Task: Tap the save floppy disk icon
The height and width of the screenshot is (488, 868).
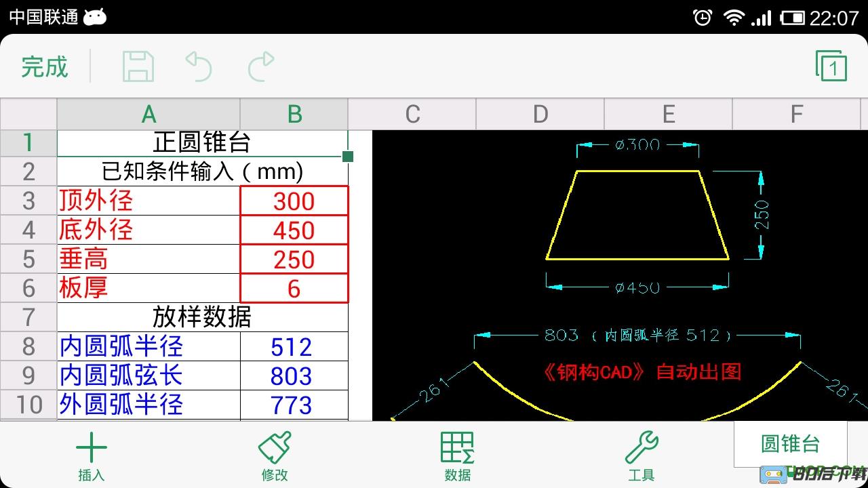Action: pyautogui.click(x=138, y=66)
